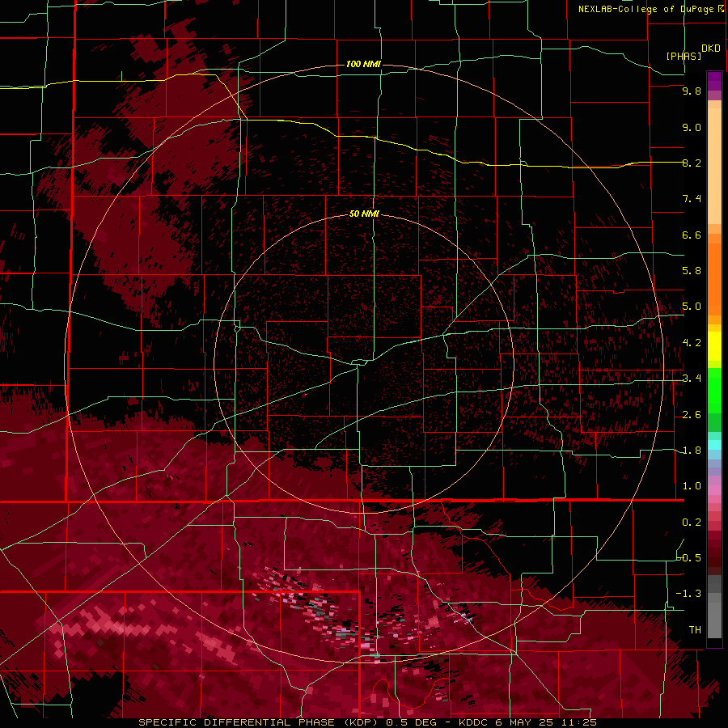Click the 5.0 scale value
Screen dimensions: 728x728
point(692,307)
